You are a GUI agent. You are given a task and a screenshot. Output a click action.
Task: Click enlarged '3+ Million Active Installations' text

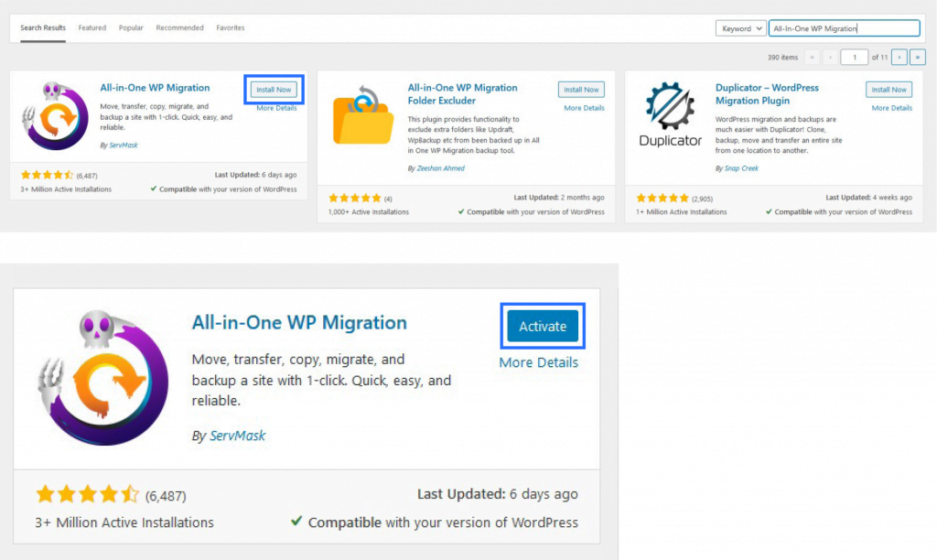[124, 523]
